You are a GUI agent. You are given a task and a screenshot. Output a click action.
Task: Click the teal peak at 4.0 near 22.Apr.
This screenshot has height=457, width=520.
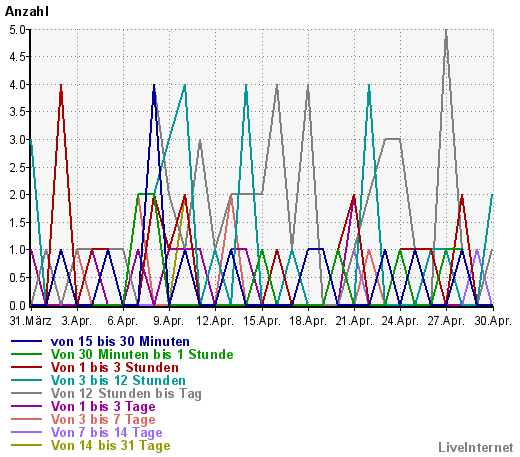coord(369,86)
